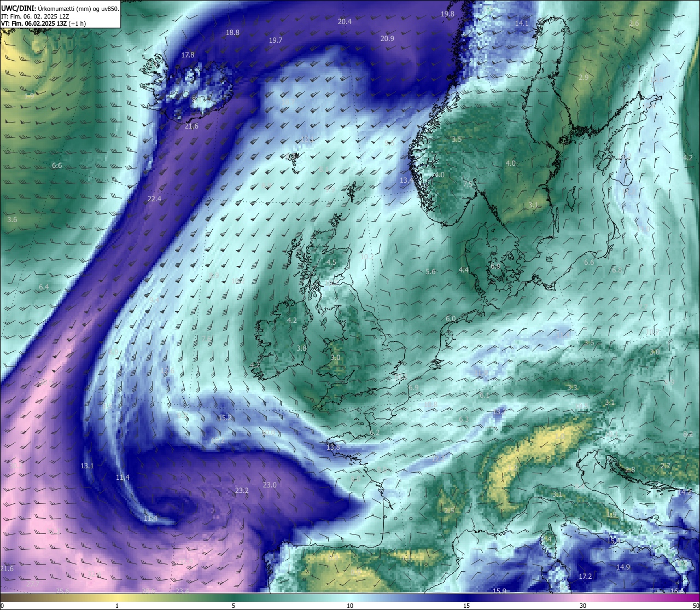Click the 13.8 value near Brittany
Viewport: 700px width, 610px height.
point(333,447)
